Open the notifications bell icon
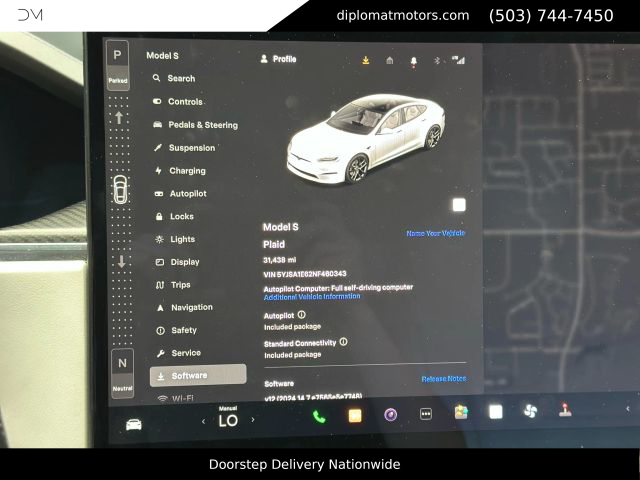640x480 pixels. 413,61
